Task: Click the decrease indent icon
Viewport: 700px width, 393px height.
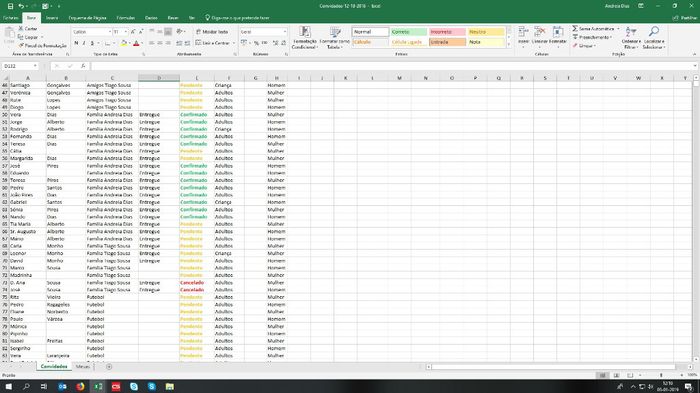Action: tap(179, 43)
